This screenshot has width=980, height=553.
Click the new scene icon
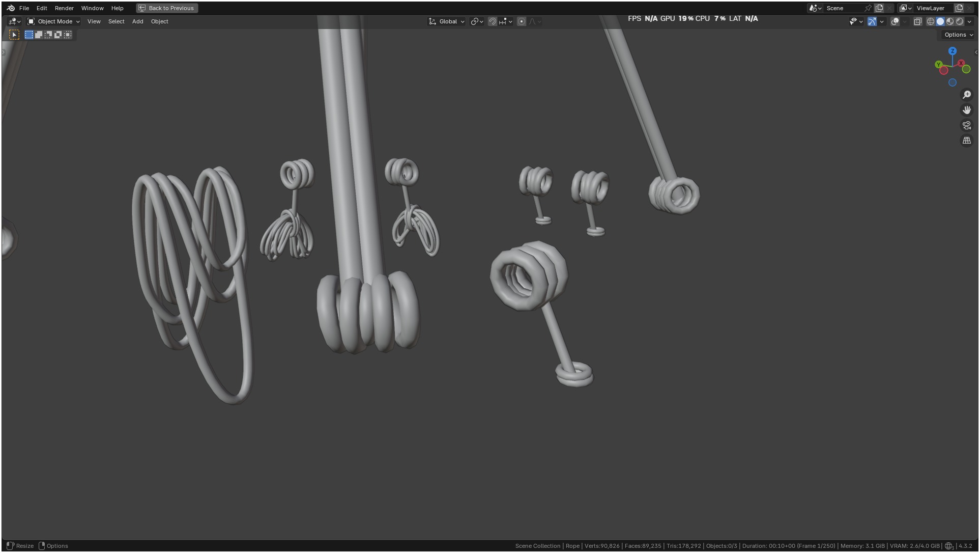click(x=879, y=8)
